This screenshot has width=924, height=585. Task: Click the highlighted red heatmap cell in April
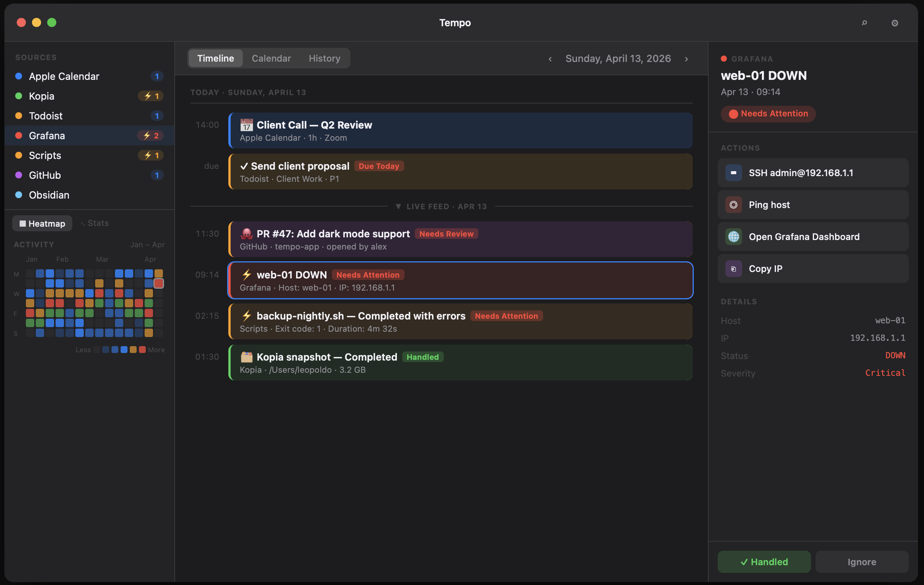(x=158, y=283)
